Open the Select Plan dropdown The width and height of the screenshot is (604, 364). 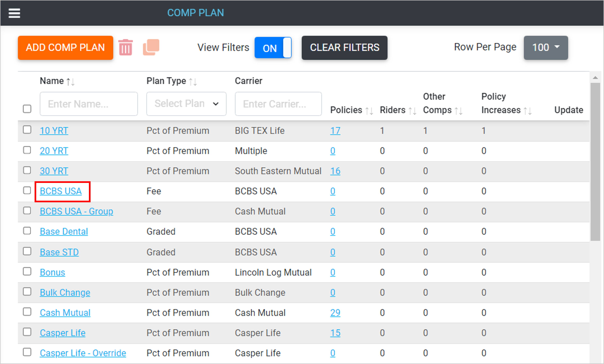click(186, 104)
